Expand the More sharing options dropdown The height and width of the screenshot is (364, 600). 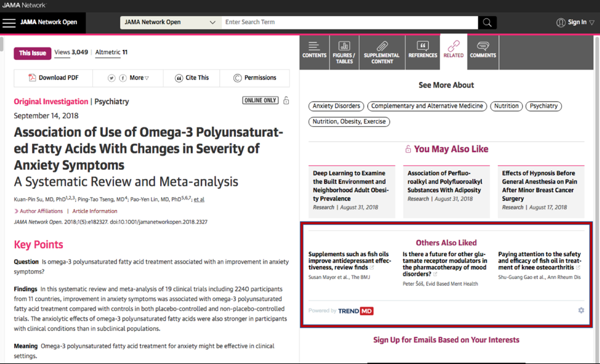[139, 78]
